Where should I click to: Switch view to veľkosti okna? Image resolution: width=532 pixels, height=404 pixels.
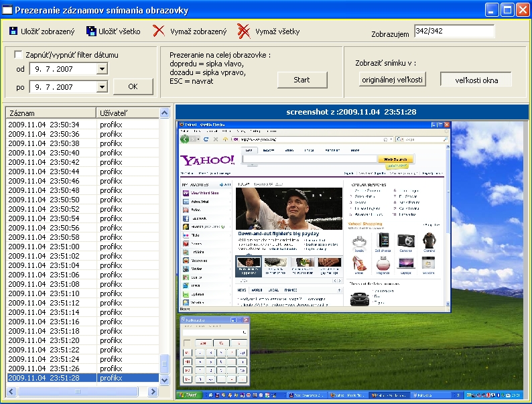(474, 80)
